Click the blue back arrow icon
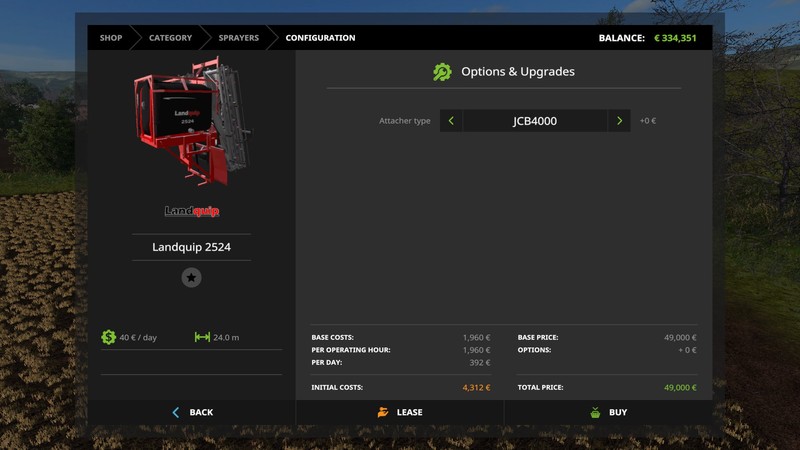The image size is (800, 450). [176, 412]
